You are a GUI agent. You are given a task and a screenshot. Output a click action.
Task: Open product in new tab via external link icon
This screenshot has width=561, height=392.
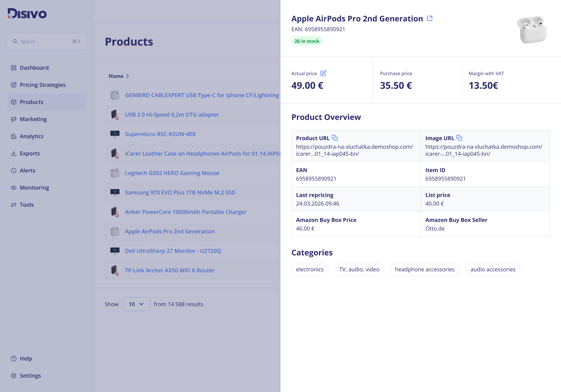coord(430,18)
